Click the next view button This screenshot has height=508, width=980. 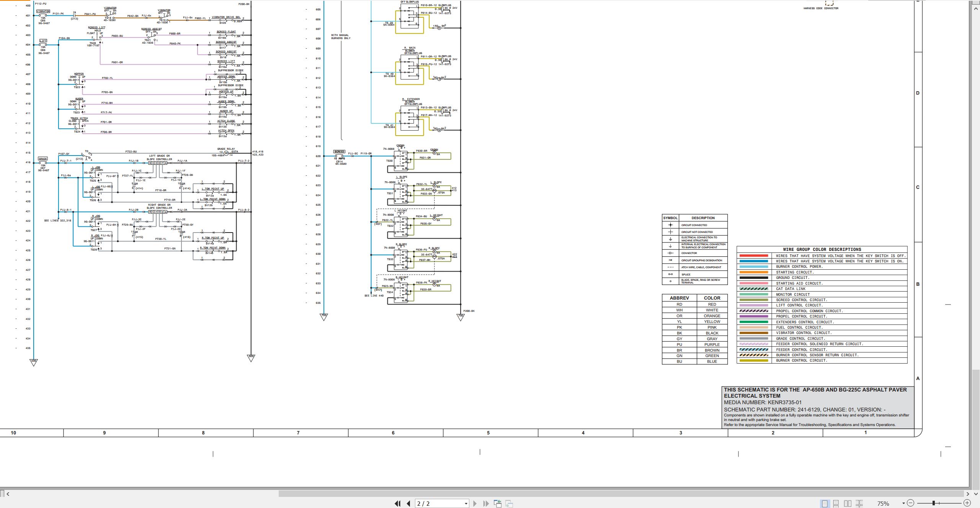[x=509, y=503]
